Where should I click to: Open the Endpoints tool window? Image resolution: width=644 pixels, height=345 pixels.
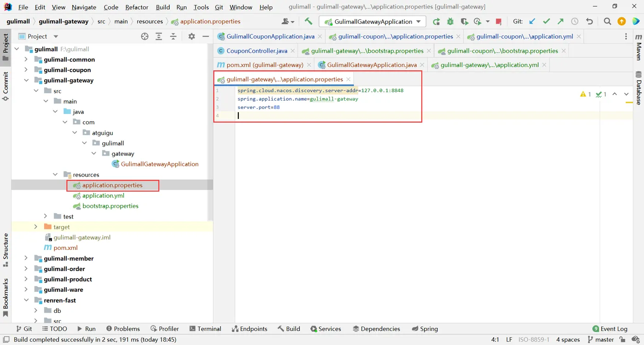(249, 328)
